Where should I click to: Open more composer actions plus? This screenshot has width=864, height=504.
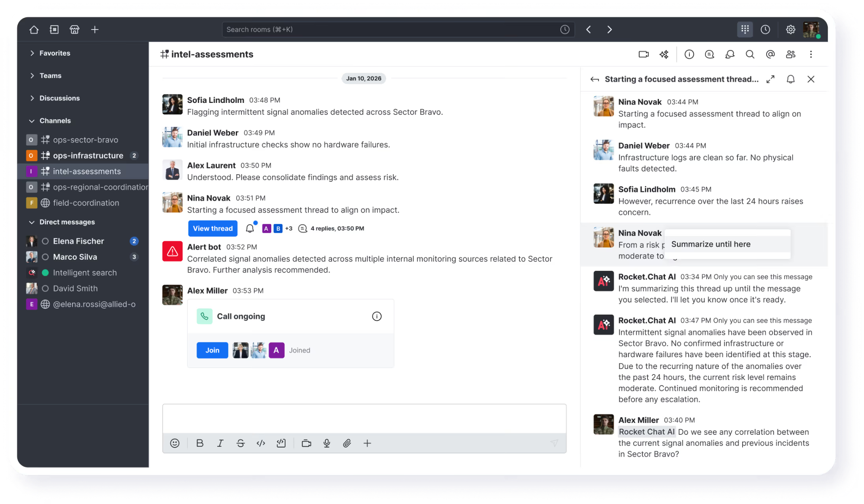click(367, 443)
